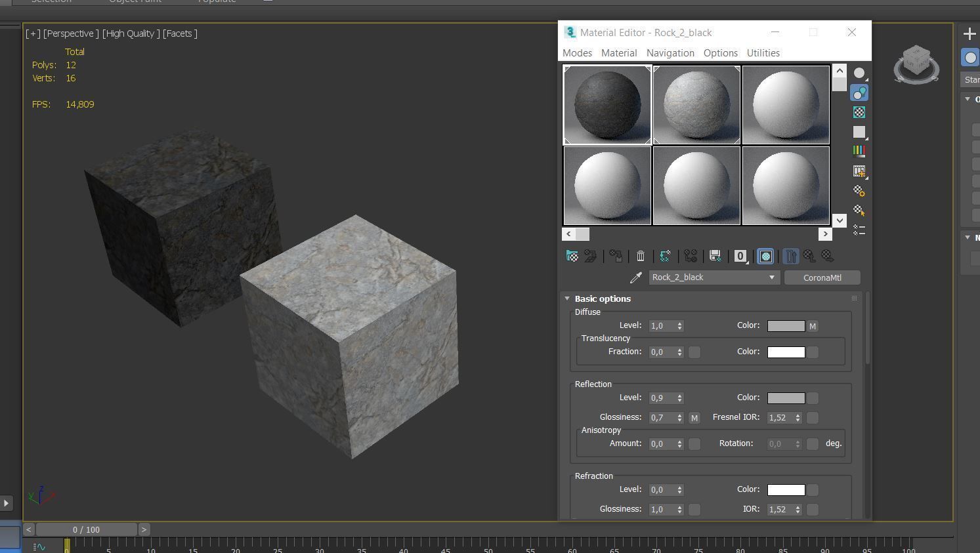
Task: Click the Make Unique icon
Action: [x=691, y=256]
